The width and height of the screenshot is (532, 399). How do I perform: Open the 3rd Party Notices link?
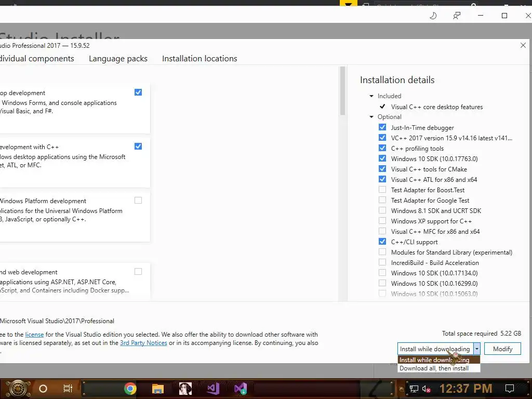click(143, 343)
